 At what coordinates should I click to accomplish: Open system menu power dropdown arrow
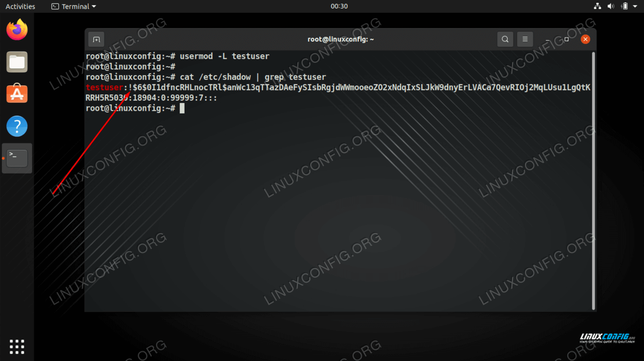(x=634, y=6)
